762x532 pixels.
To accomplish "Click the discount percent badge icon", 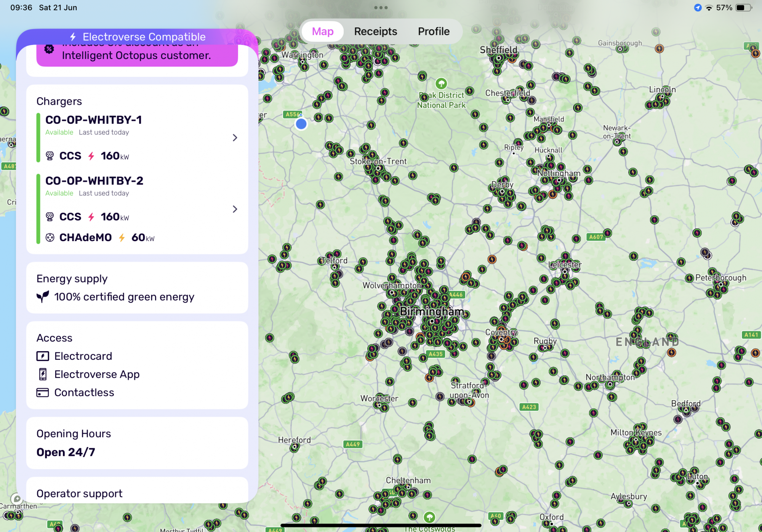I will pos(49,49).
